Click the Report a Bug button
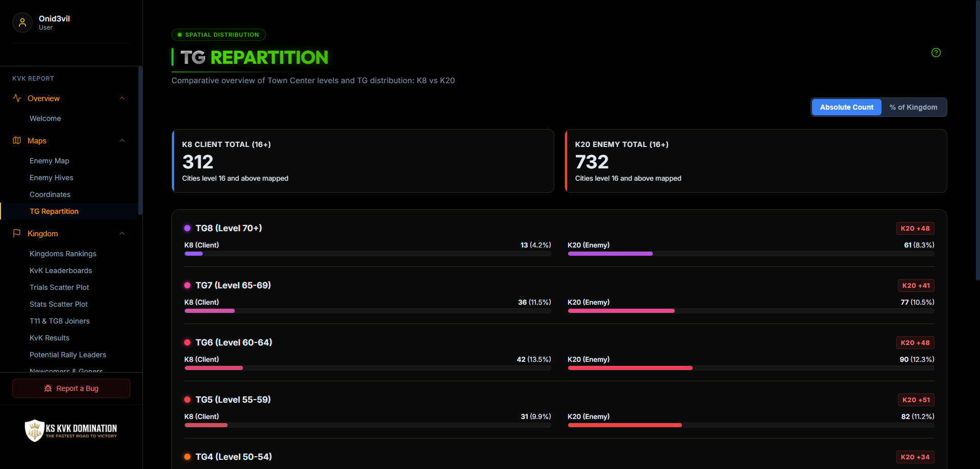This screenshot has width=980, height=469. click(x=71, y=388)
